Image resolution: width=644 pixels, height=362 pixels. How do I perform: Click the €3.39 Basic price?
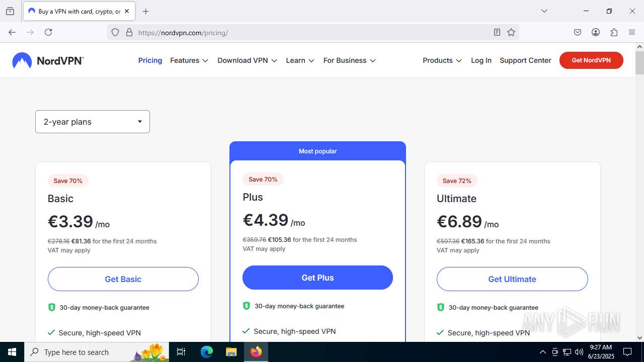[70, 221]
